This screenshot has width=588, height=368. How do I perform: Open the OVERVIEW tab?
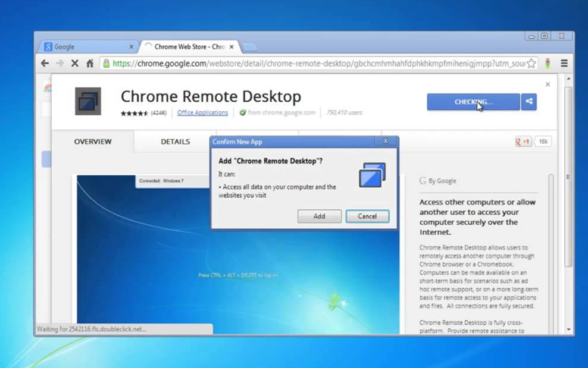click(x=93, y=141)
